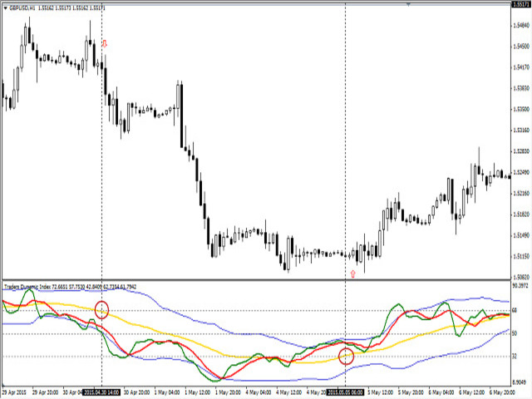Click the red up arrow below 5 May candle
Viewport: 532px width, 399px height.
352,273
